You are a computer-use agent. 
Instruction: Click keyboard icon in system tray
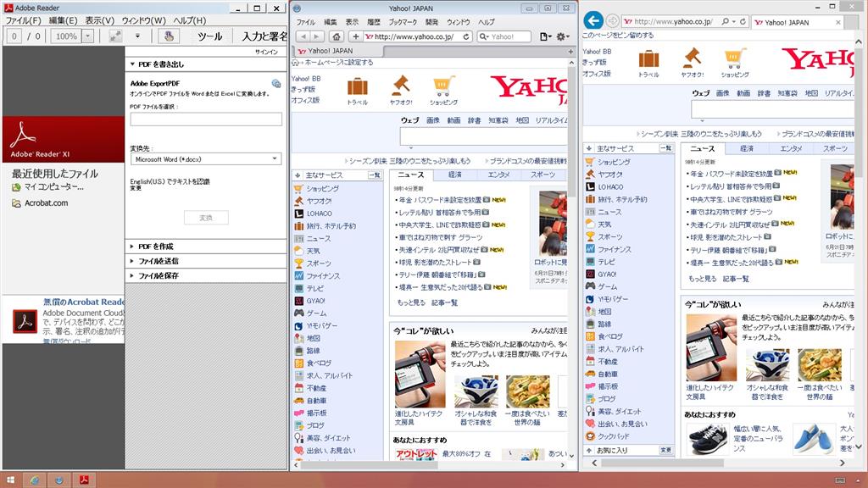coord(840,480)
